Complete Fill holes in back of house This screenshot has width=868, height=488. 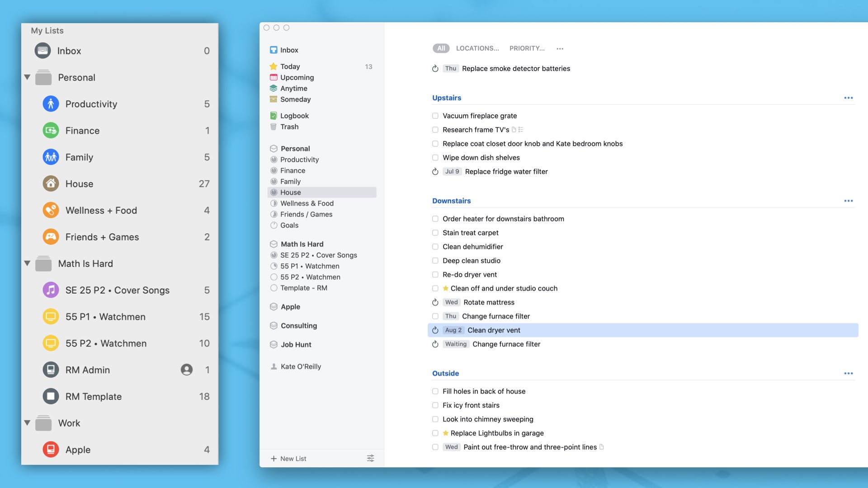click(435, 391)
